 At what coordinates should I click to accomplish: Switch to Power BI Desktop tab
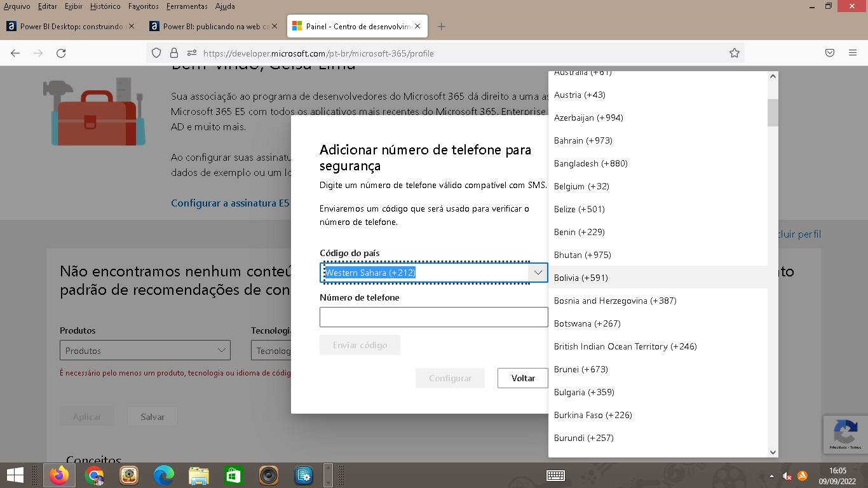click(70, 27)
